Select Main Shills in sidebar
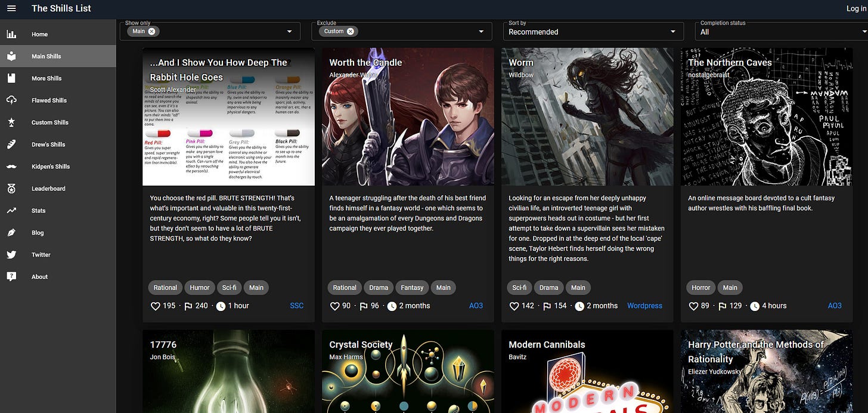This screenshot has width=868, height=413. tap(58, 56)
